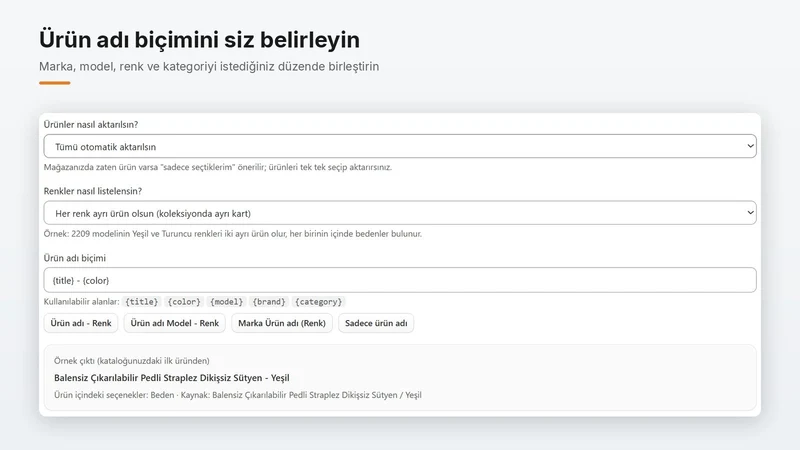The image size is (800, 450).
Task: Open the 'Her renk ayrı ürün olsun' dropdown
Action: pyautogui.click(x=400, y=213)
